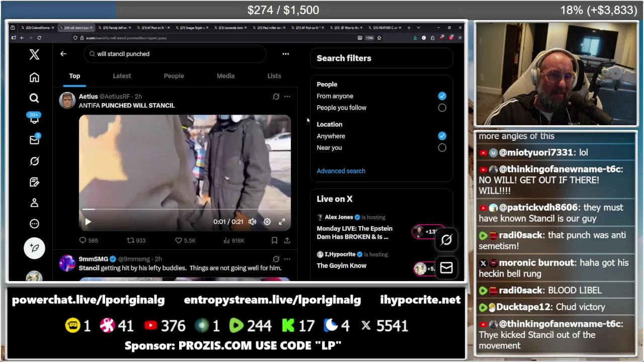Open 9mmSMG profile name

coord(93,259)
